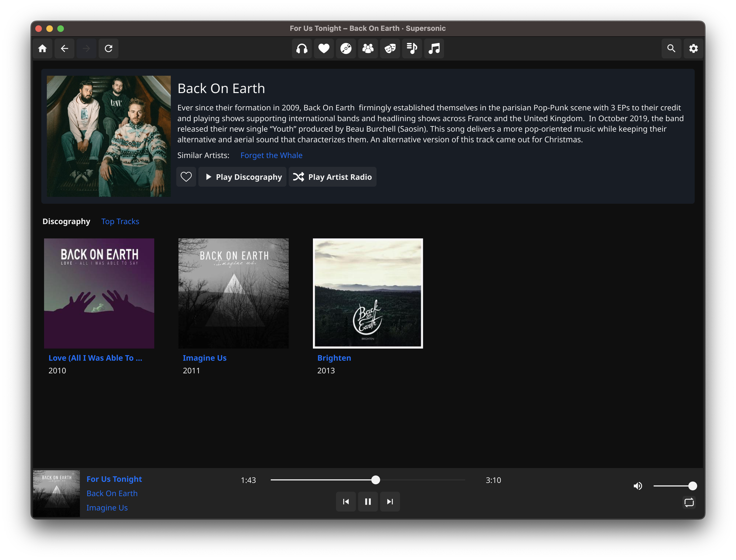Image resolution: width=736 pixels, height=560 pixels.
Task: Click the Imagine Us album cover
Action: [x=233, y=293]
